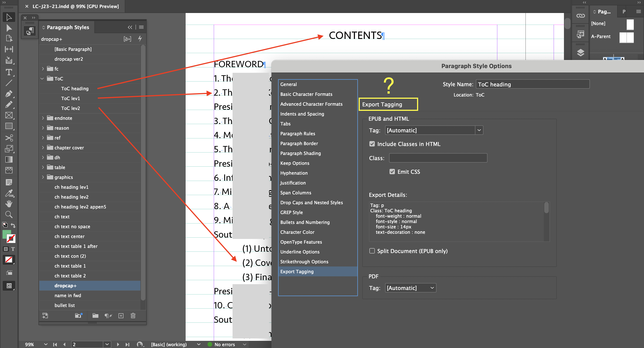Select the Zoom tool
This screenshot has height=348, width=644.
pyautogui.click(x=9, y=215)
